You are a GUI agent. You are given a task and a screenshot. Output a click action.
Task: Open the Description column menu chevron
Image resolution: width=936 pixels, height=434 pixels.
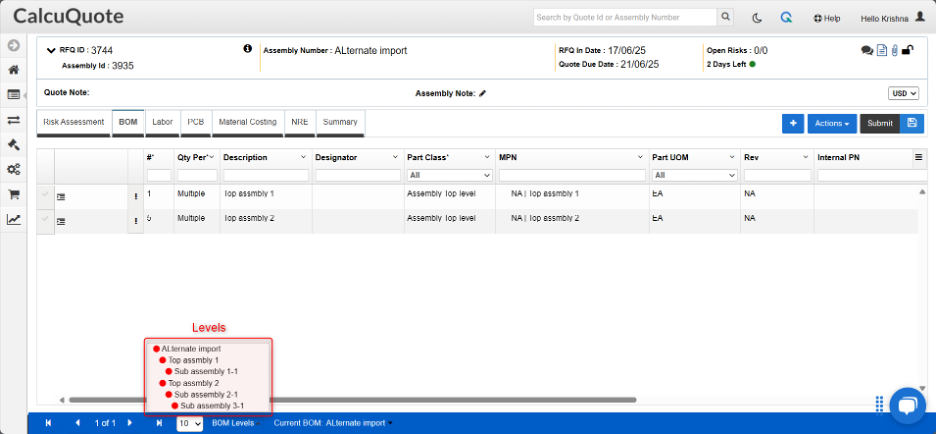pyautogui.click(x=303, y=157)
